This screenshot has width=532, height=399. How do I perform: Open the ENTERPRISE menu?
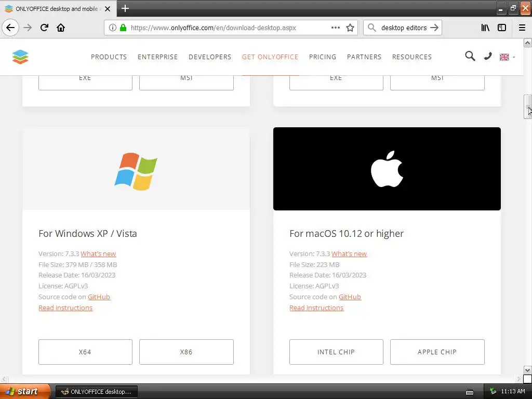pos(158,57)
